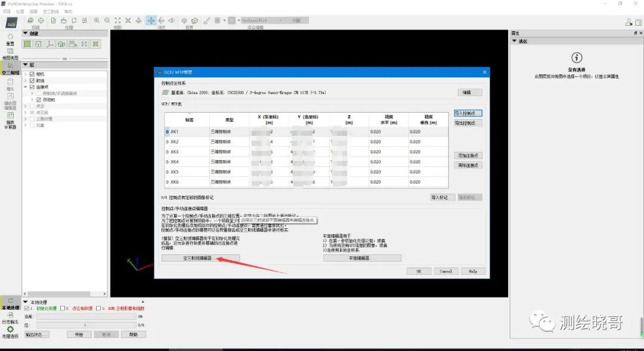Image resolution: width=644 pixels, height=351 pixels.
Task: Toggle the Tie Points layer checkbox
Action: pos(32,87)
